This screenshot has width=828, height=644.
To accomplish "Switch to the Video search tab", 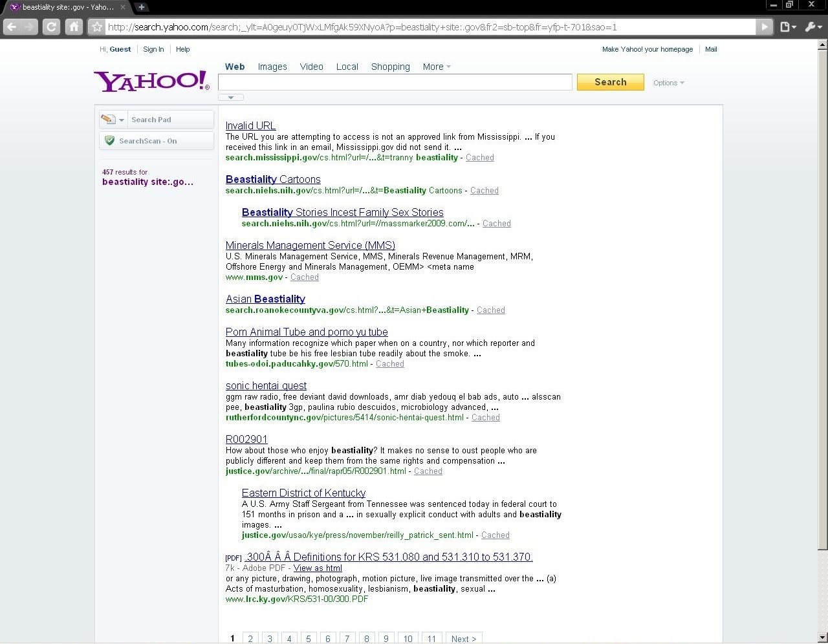I will pos(312,67).
